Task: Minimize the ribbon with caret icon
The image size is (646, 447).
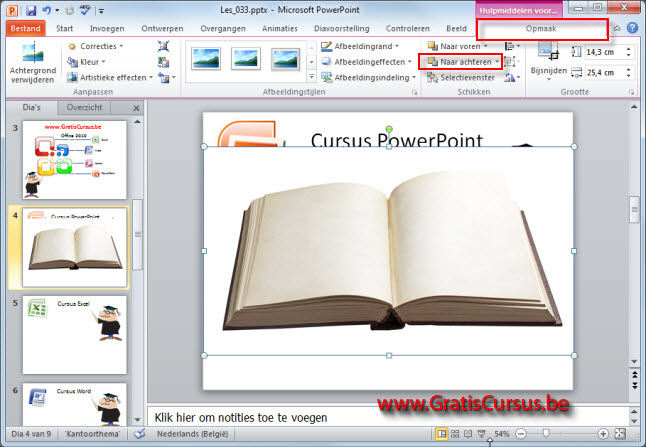Action: pos(617,28)
